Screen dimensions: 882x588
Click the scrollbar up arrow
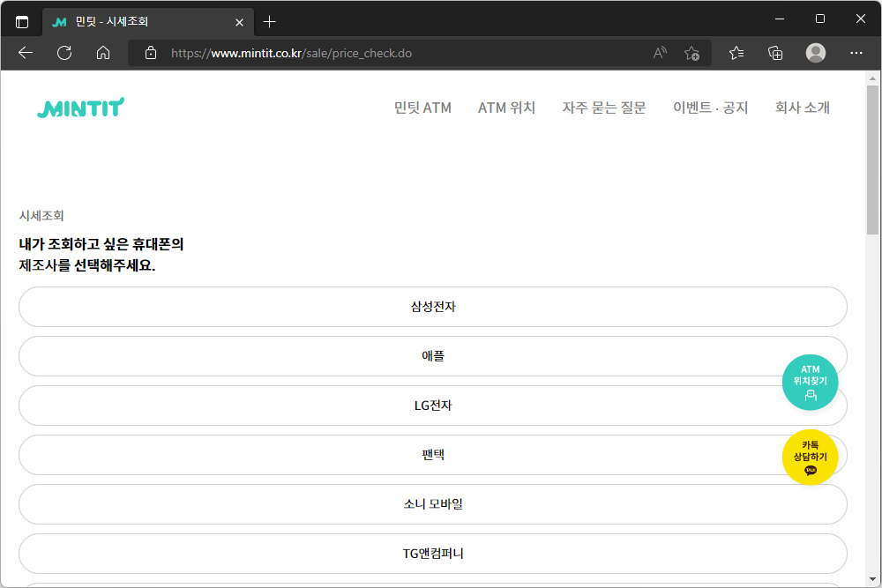(x=872, y=78)
